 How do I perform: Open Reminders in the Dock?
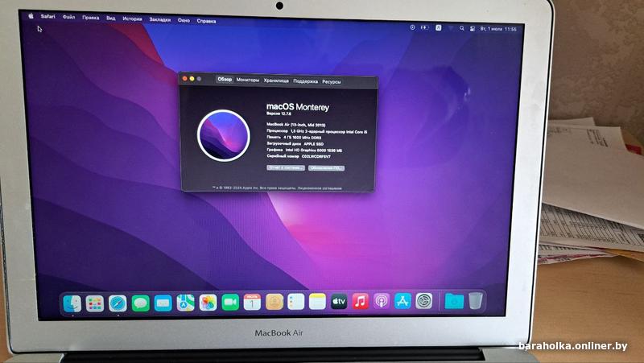(x=296, y=302)
